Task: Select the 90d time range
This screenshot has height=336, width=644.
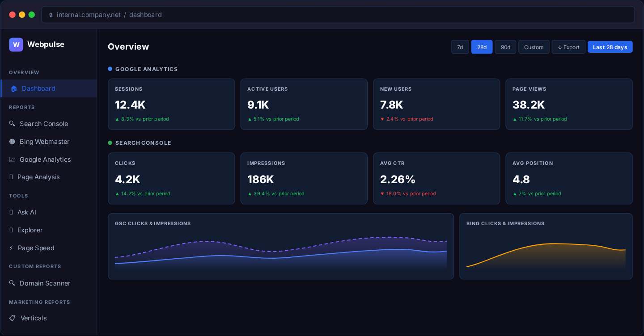Action: click(x=505, y=47)
